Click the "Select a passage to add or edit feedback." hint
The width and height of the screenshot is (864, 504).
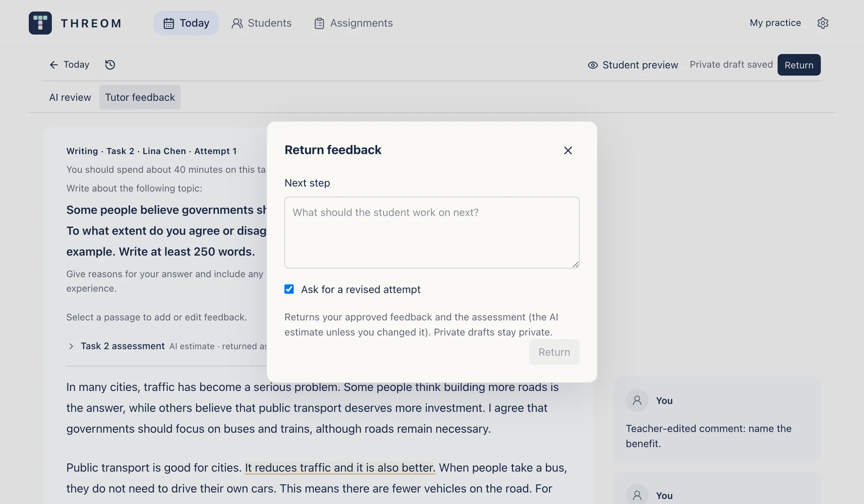click(x=157, y=317)
